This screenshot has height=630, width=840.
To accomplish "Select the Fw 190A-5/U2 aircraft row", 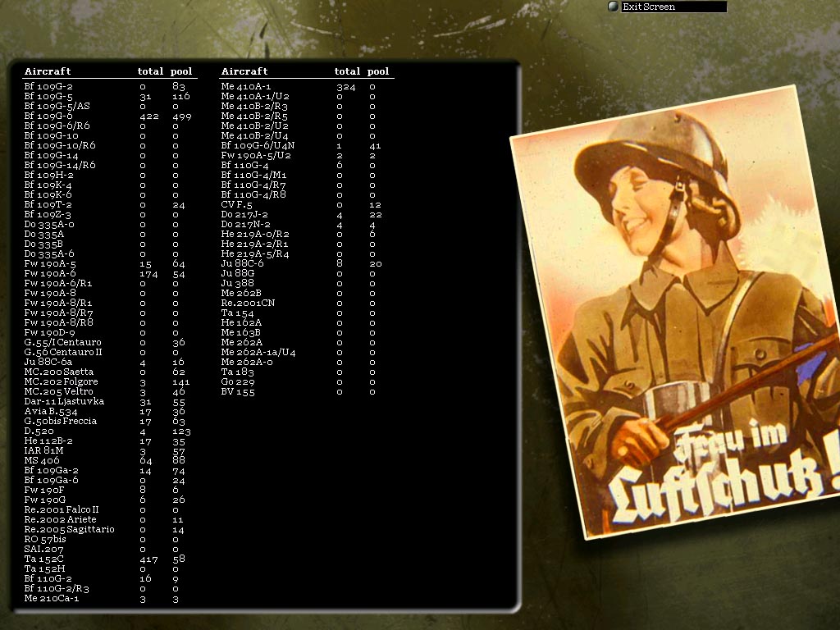I will click(306, 155).
